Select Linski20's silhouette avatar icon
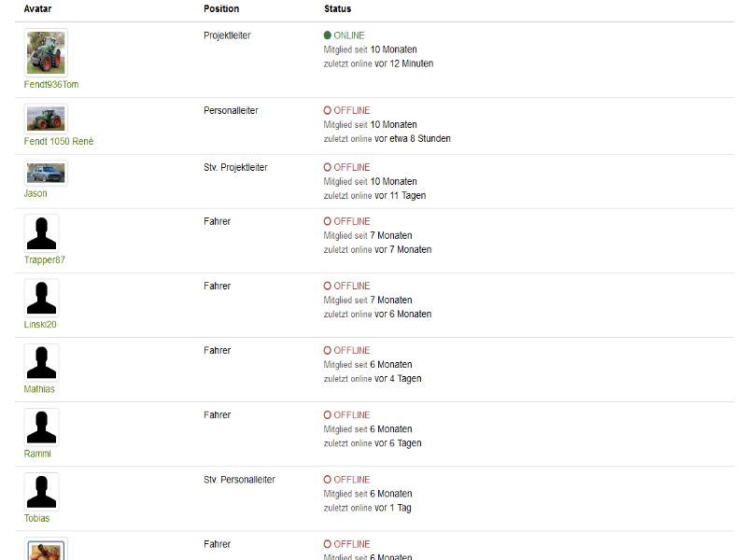This screenshot has width=747, height=560. 41,298
